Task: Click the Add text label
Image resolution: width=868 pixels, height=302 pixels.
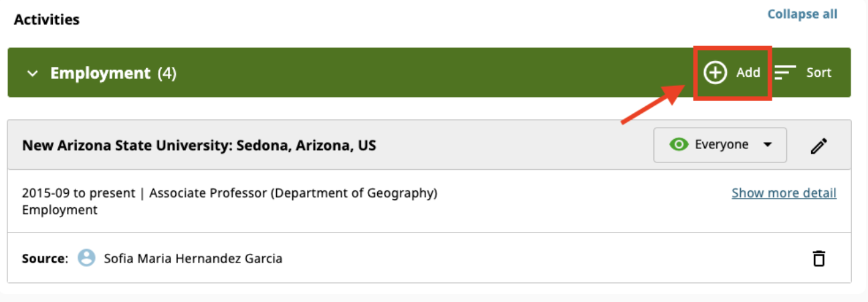Action: tap(748, 73)
